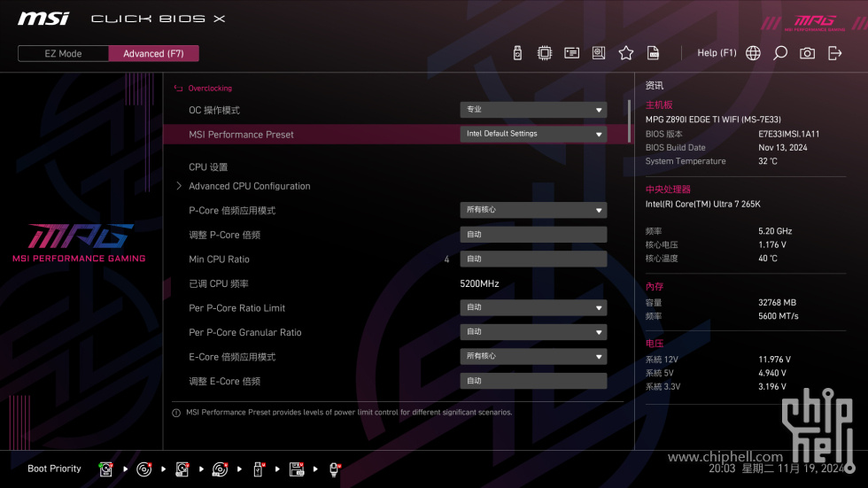Image resolution: width=868 pixels, height=488 pixels.
Task: Click the 调整 P-Core 倍频 input field
Action: click(533, 235)
